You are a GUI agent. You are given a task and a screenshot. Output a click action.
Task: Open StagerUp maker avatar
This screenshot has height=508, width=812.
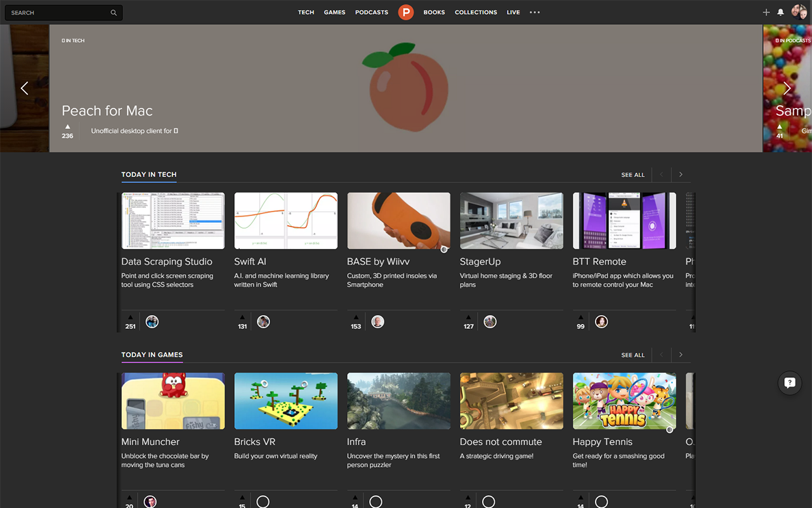490,321
